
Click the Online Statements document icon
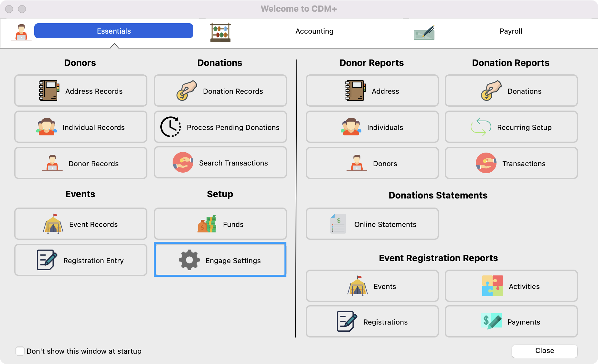tap(338, 224)
